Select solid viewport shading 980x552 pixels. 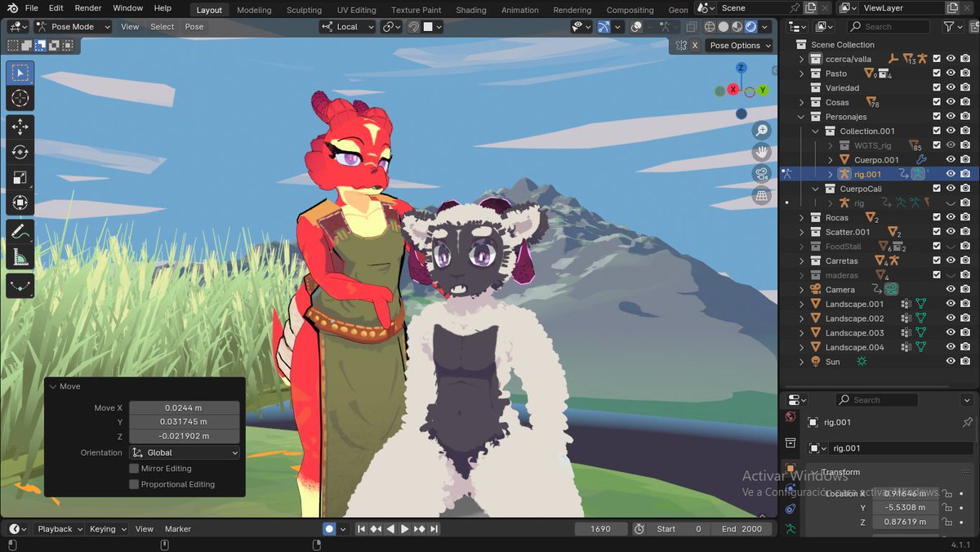point(724,27)
